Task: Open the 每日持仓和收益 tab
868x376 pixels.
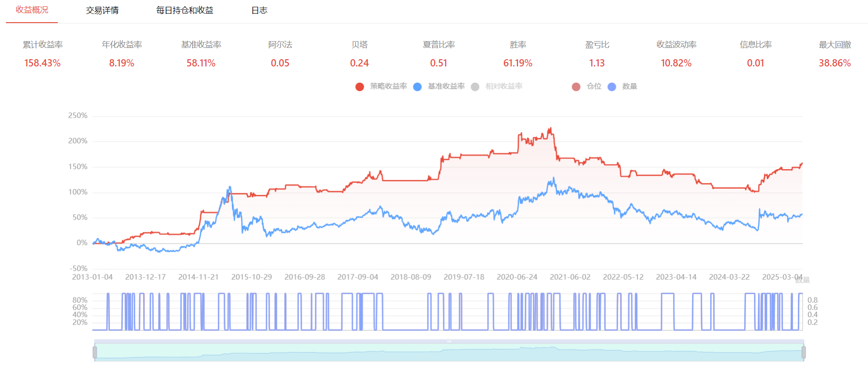Action: click(184, 10)
